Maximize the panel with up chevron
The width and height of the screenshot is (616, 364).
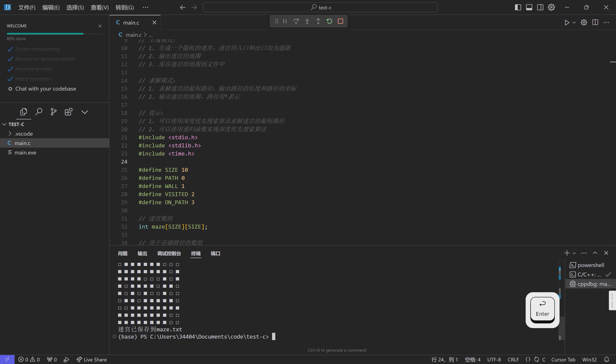pos(595,253)
